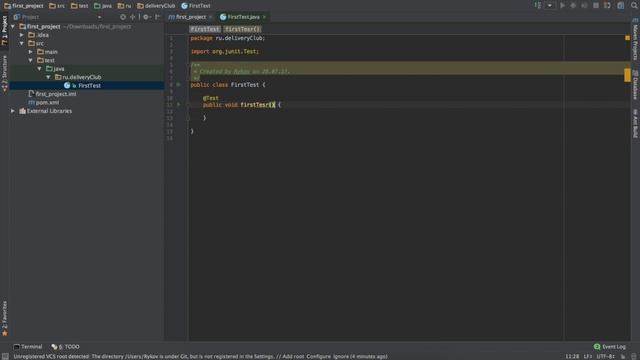The height and width of the screenshot is (360, 640).
Task: Click FirstTest breadcrumb in editor
Action: click(x=205, y=29)
